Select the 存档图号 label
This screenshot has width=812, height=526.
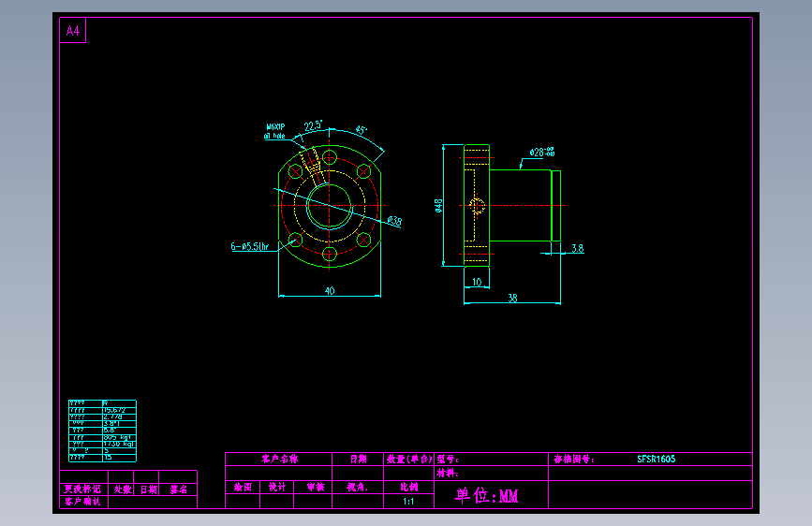click(x=573, y=459)
